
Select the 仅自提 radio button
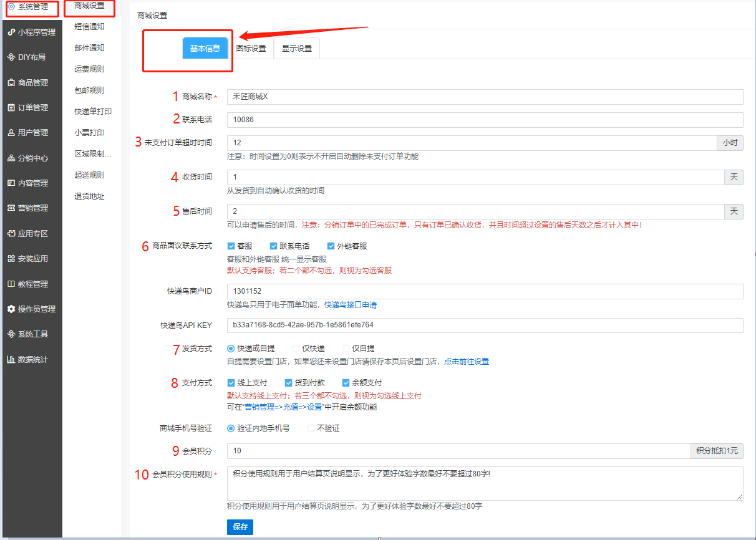346,349
